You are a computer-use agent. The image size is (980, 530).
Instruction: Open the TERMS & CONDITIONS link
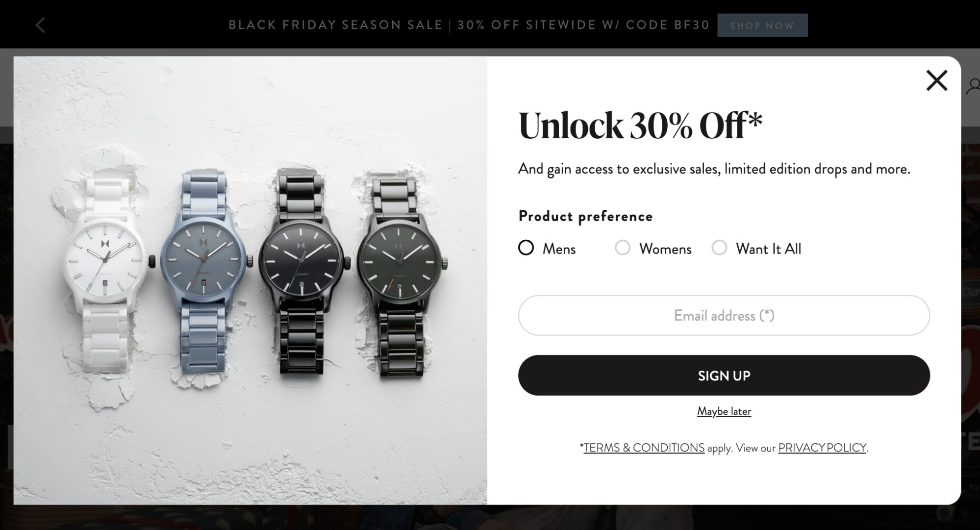[x=643, y=448]
